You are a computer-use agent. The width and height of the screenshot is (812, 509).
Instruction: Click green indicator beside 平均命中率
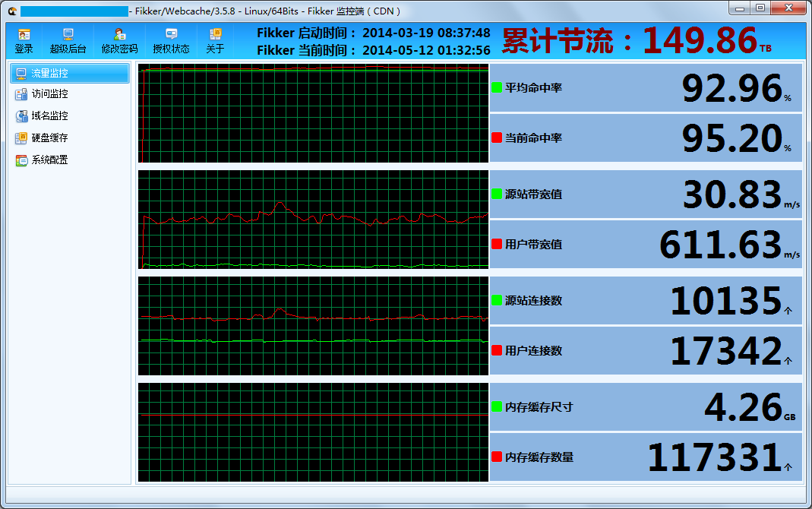coord(497,87)
